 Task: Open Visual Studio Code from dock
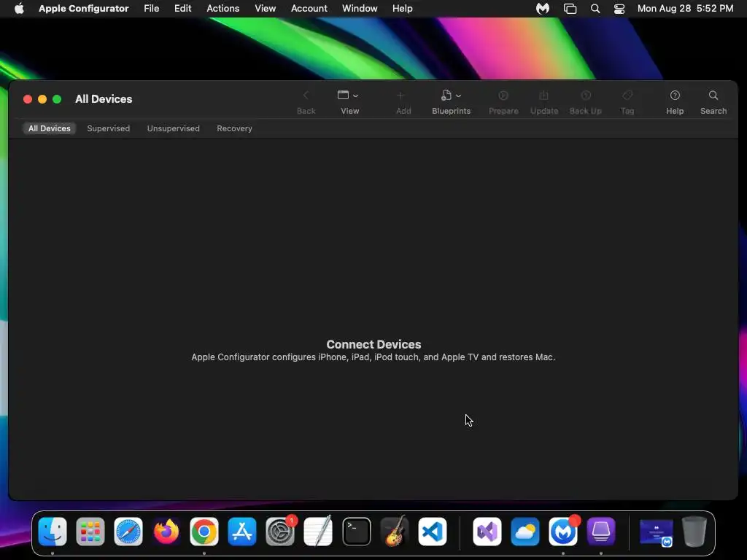point(433,531)
